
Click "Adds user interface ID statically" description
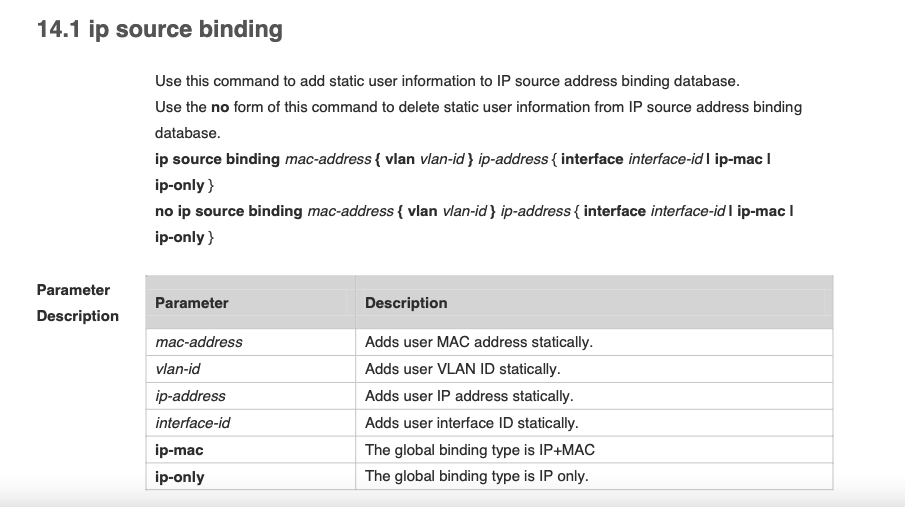(x=472, y=423)
